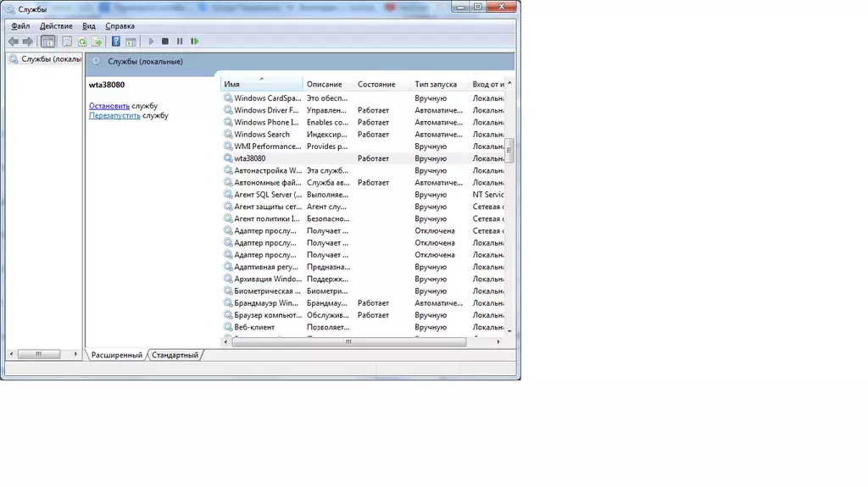Sort by the Имя column header
Screen dimensions: 868x487
(x=261, y=84)
